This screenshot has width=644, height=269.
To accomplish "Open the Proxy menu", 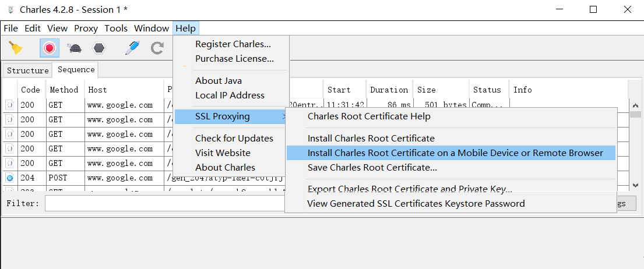I will pos(86,29).
